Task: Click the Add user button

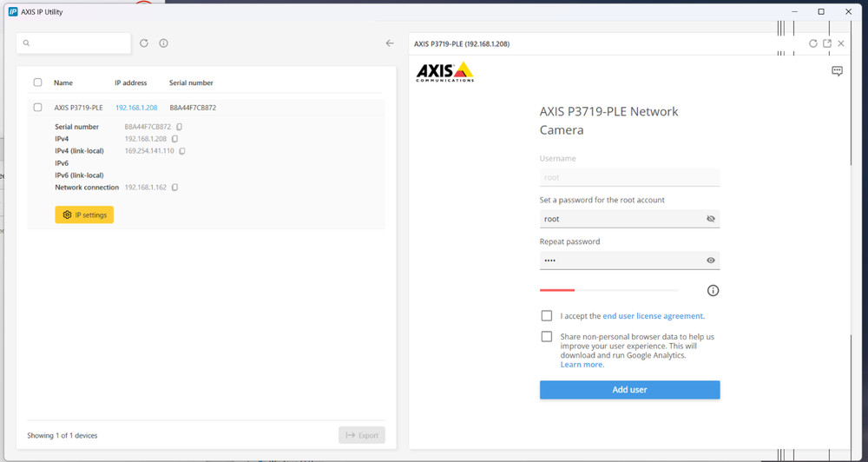Action: [x=630, y=389]
